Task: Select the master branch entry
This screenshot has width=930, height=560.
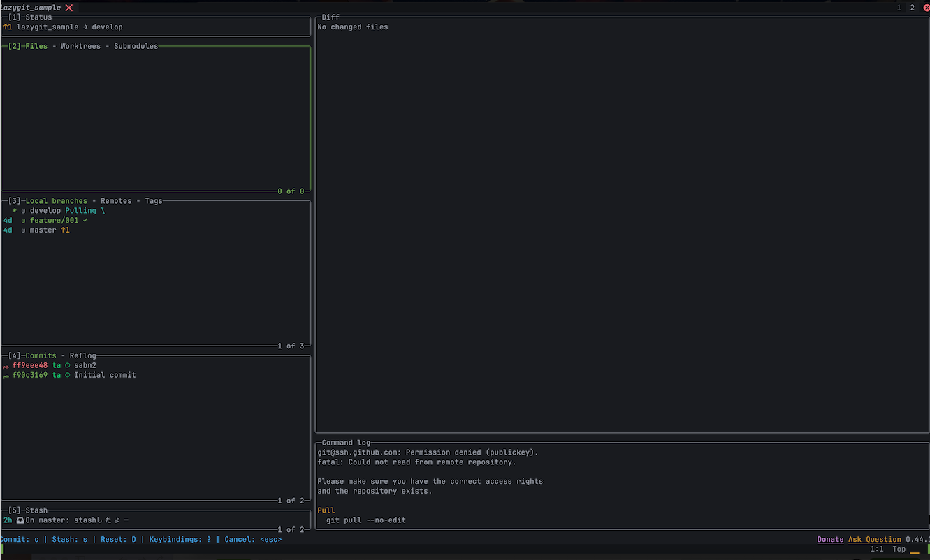Action: (45, 230)
